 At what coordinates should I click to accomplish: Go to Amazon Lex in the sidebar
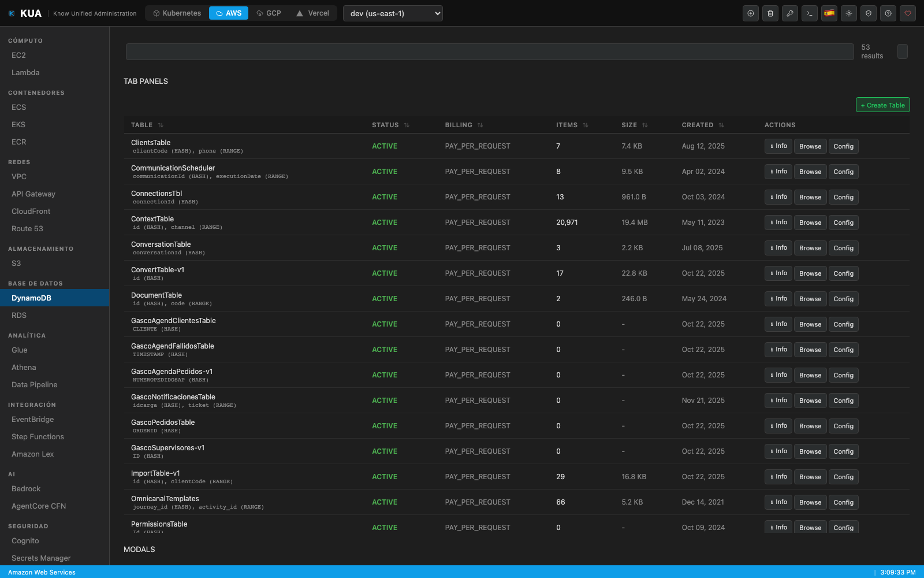pos(54,454)
